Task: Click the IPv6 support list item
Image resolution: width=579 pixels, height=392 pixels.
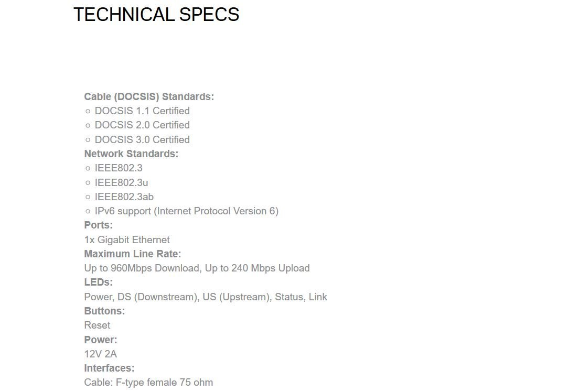Action: (186, 211)
